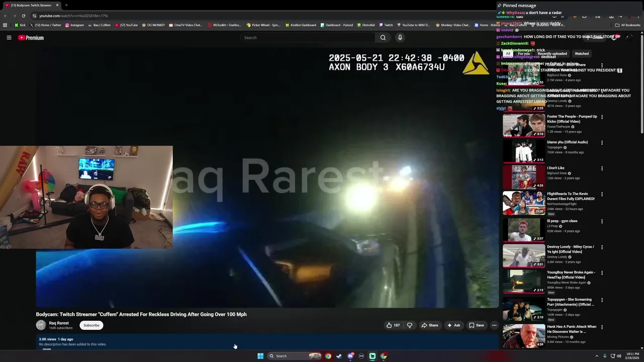Viewport: 644px width, 362px height.
Task: Select the "For you" filter chip
Action: [524, 53]
